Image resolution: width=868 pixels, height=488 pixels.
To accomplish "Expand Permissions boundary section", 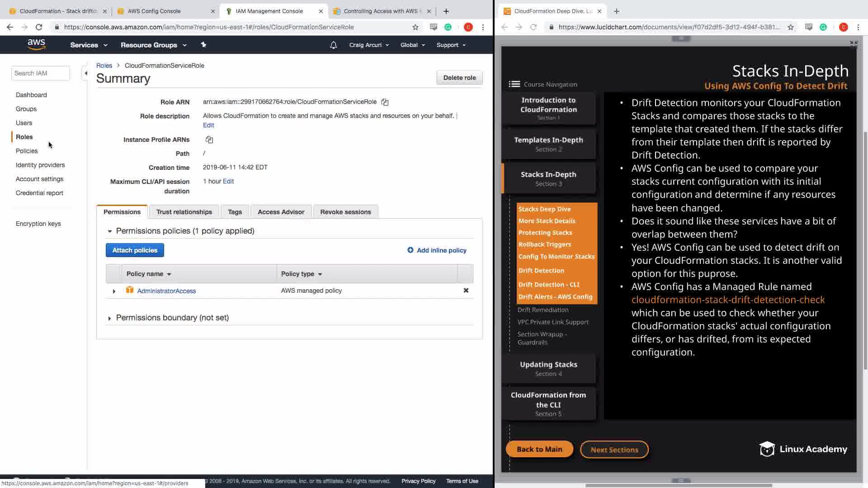I will coord(109,319).
